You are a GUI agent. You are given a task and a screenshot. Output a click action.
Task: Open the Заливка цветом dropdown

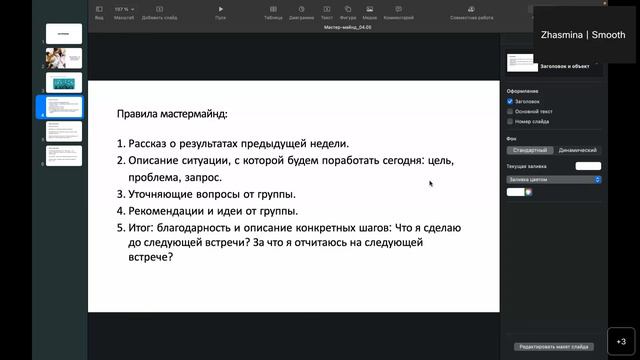(x=554, y=180)
